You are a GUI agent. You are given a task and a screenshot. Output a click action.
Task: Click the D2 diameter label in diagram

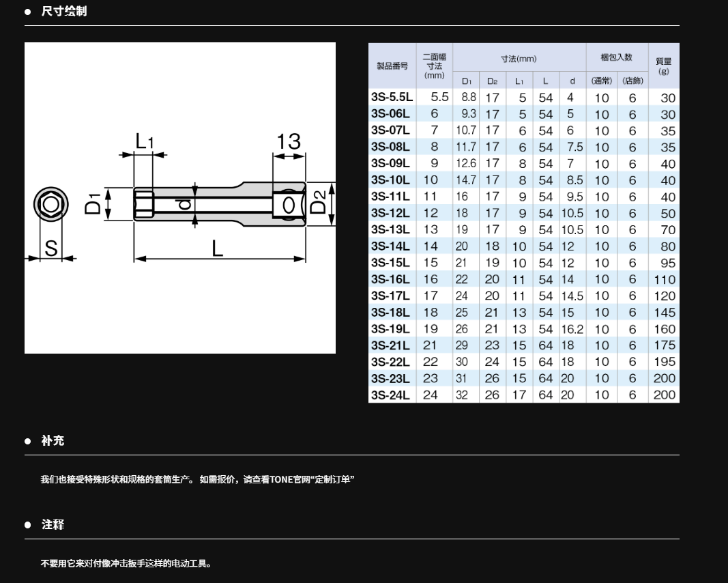(x=319, y=203)
